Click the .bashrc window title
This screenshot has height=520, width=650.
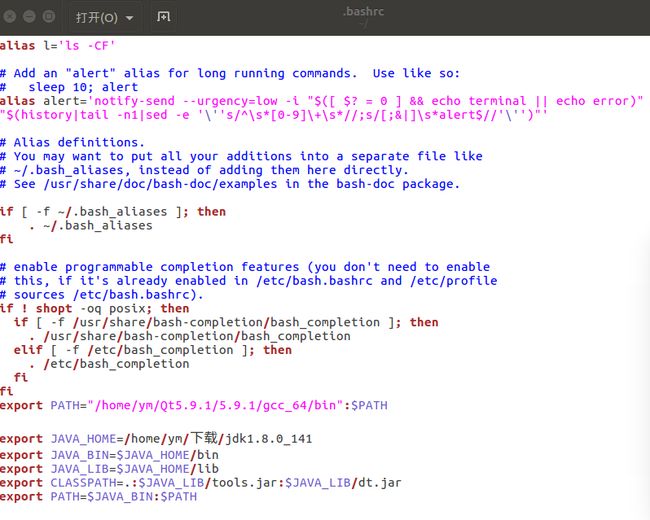363,12
